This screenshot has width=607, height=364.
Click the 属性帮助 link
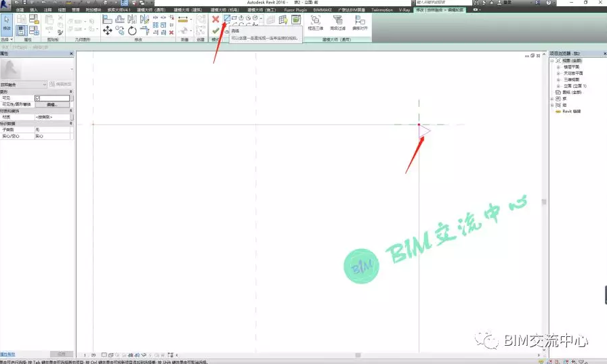tap(7, 355)
